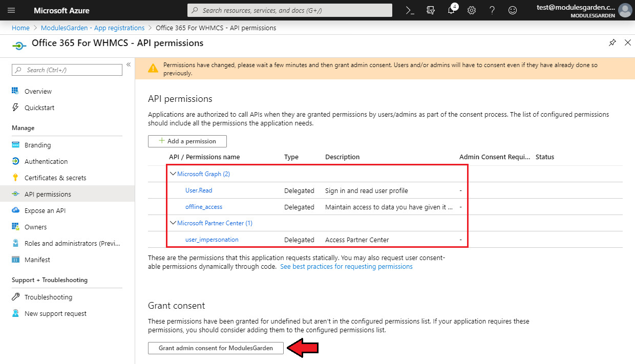Open the Manifest editor
This screenshot has width=635, height=364.
point(37,260)
